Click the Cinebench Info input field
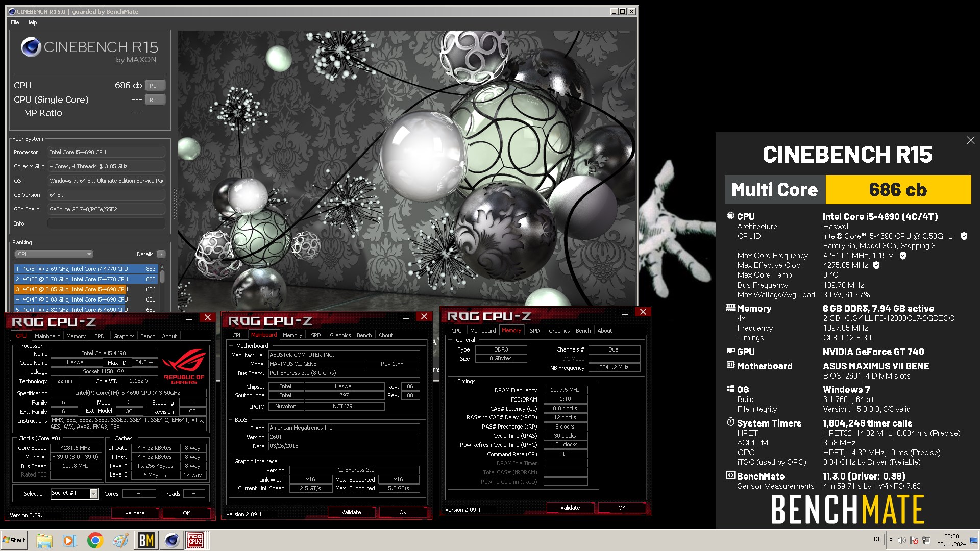The height and width of the screenshot is (551, 980). click(106, 223)
